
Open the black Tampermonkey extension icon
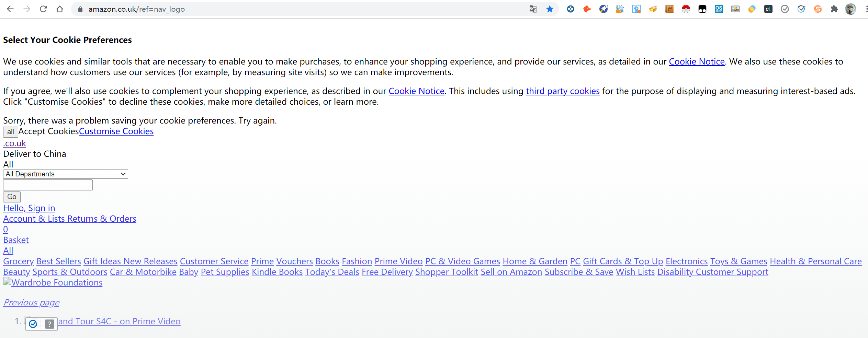coord(702,9)
